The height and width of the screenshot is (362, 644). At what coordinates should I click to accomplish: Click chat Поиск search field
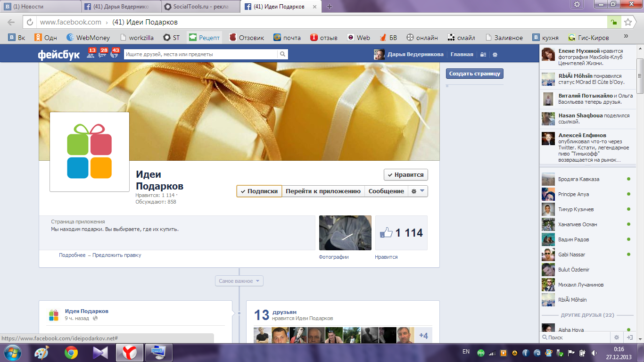pyautogui.click(x=577, y=337)
